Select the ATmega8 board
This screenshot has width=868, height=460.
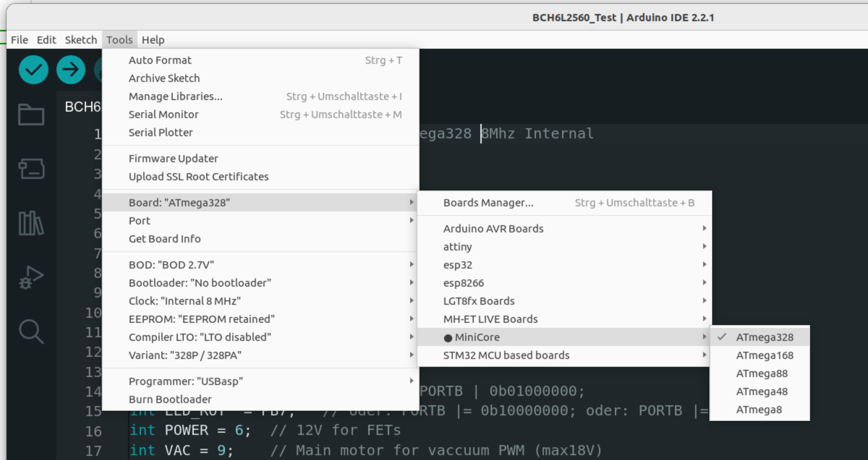760,410
